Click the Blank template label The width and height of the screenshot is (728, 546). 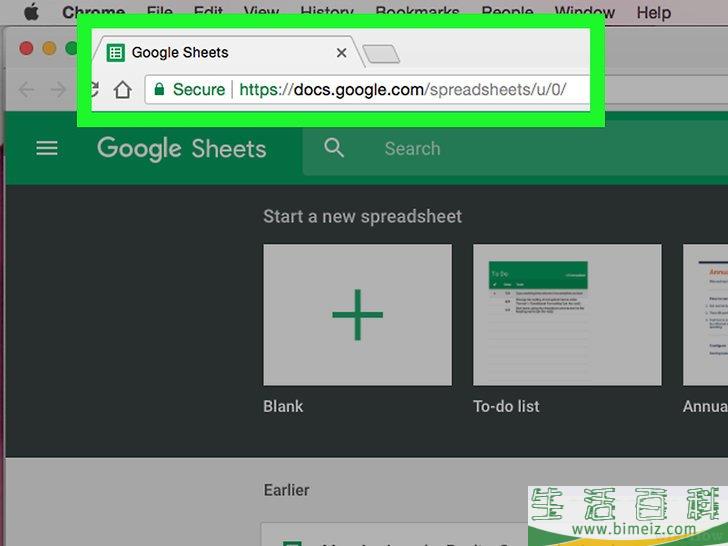click(283, 406)
